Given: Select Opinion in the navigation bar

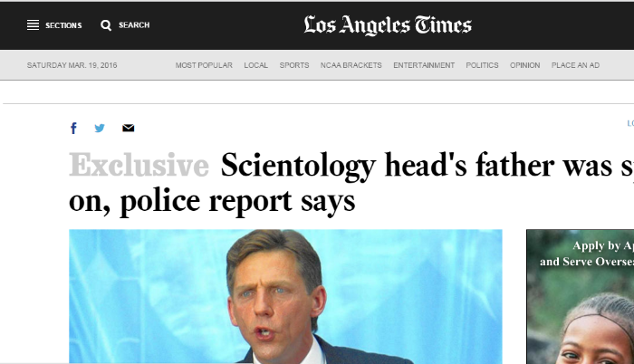Looking at the screenshot, I should click(x=524, y=65).
